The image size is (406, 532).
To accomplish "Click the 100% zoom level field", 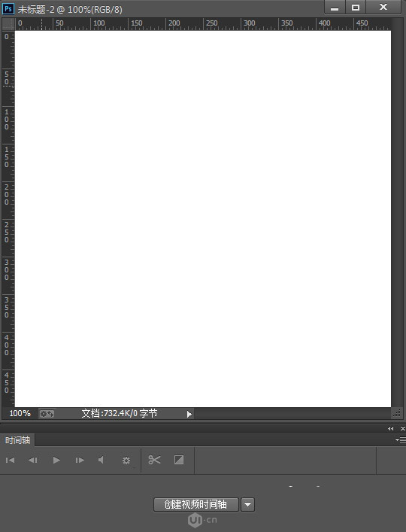I will [x=20, y=413].
